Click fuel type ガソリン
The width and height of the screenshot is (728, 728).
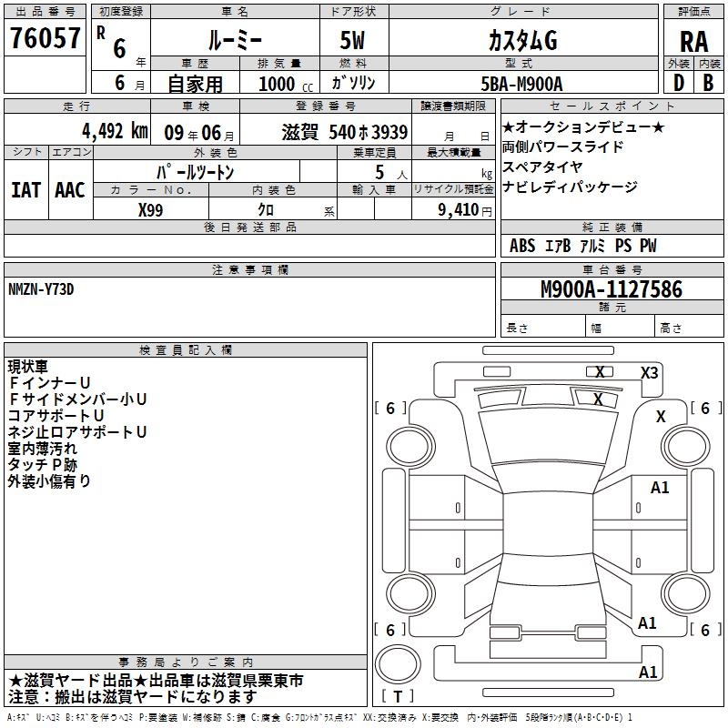coord(353,83)
